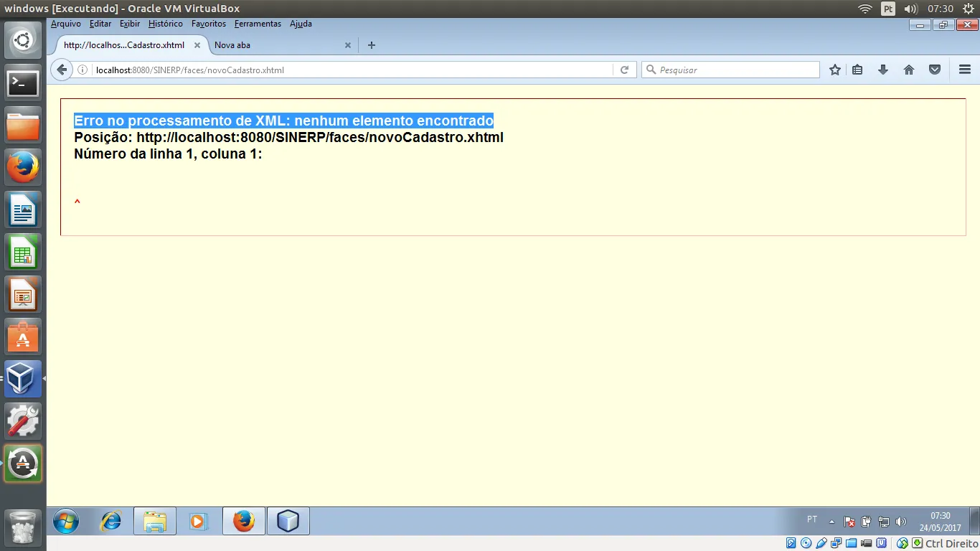Open Windows Media Player from taskbar
Screen dimensions: 980x551
(199, 521)
